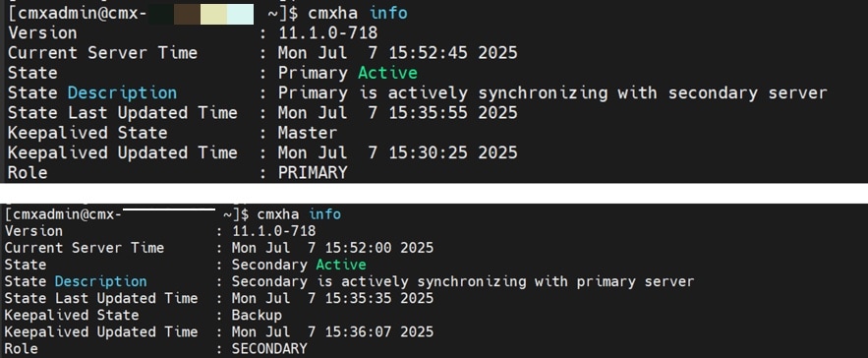Click the redacted hostname in top prompt
868x358 pixels.
pyautogui.click(x=201, y=15)
